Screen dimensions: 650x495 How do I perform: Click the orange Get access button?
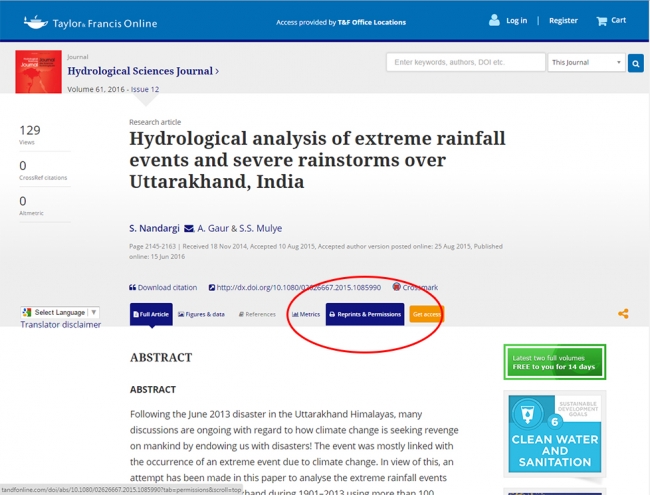(427, 314)
